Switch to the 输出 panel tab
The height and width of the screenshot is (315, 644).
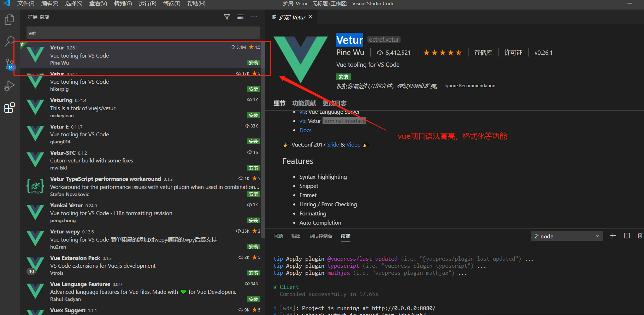[296, 236]
